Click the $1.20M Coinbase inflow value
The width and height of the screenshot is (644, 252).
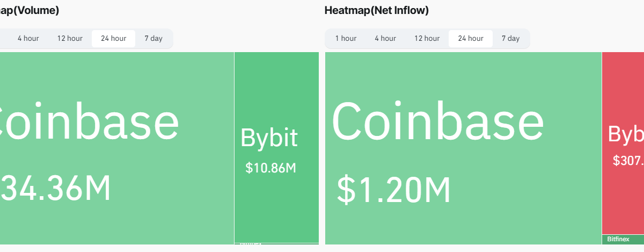[x=394, y=190]
